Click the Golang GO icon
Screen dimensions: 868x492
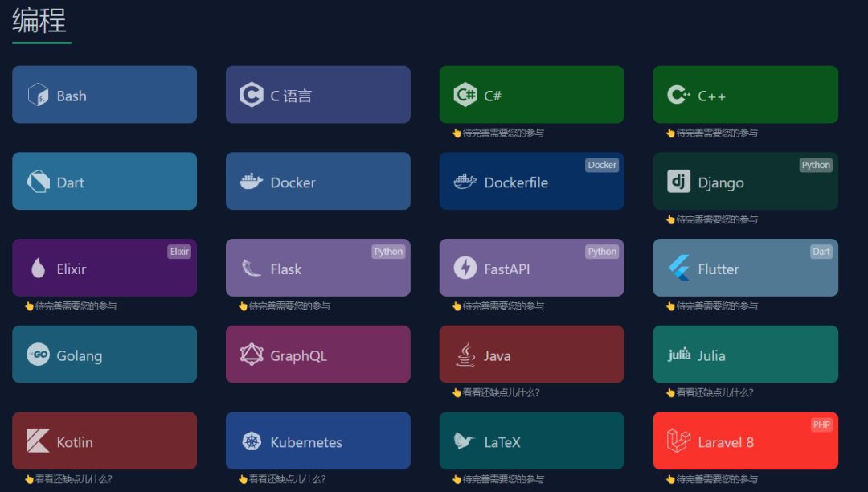39,355
